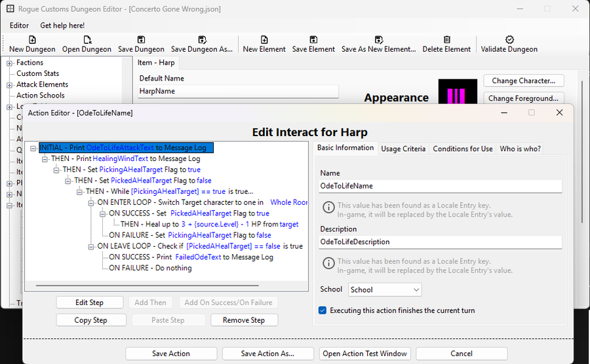This screenshot has width=590, height=364.
Task: Click the Rogue Customs app icon in title bar
Action: coord(10,9)
